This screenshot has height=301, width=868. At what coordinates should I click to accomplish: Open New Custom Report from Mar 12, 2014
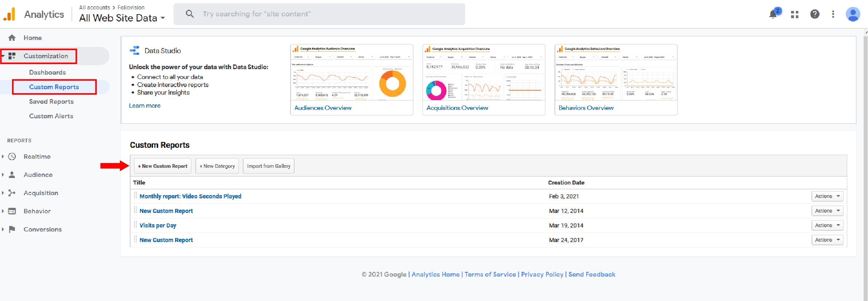pyautogui.click(x=166, y=211)
